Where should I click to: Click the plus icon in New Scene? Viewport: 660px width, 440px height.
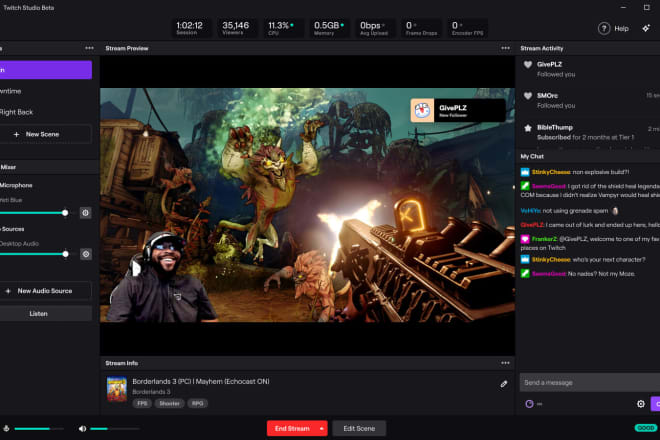click(16, 134)
